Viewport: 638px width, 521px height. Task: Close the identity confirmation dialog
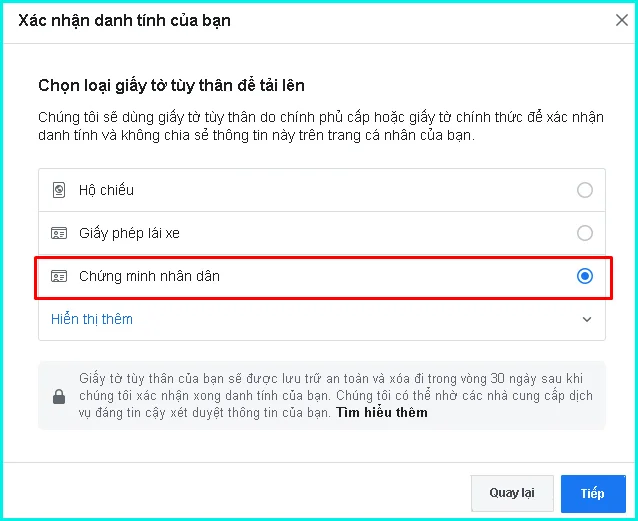tap(621, 20)
